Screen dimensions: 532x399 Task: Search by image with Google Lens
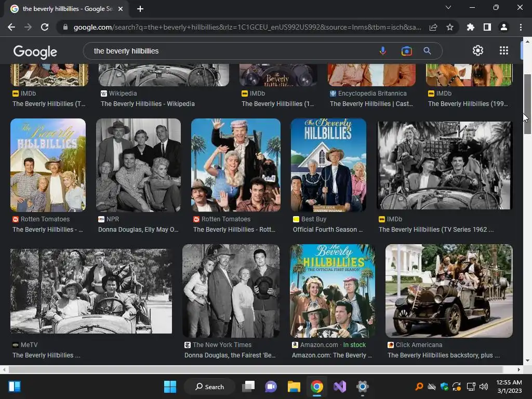(406, 51)
